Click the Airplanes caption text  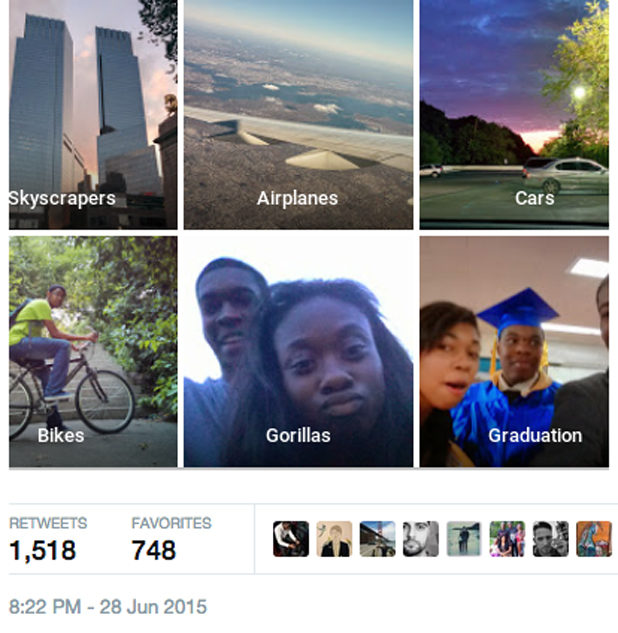coord(297,198)
